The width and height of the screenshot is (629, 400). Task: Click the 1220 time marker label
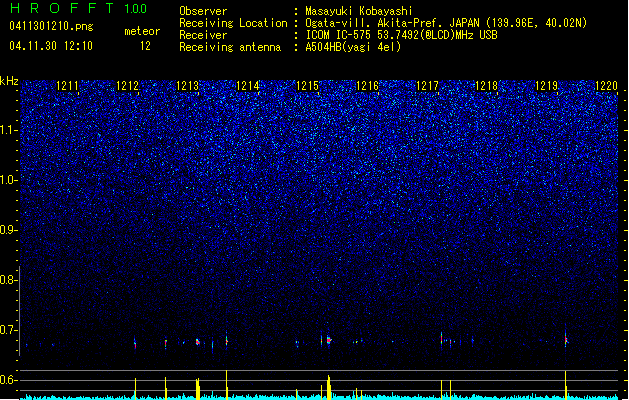tap(606, 86)
